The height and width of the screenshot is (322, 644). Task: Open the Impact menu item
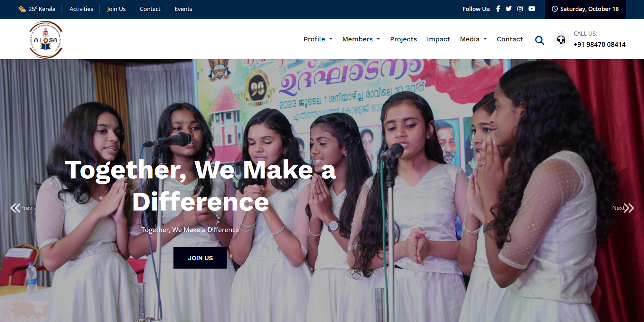click(x=438, y=39)
